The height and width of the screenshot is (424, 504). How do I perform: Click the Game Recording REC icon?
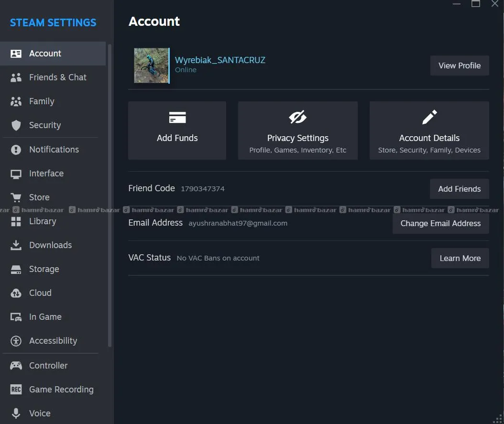(16, 390)
